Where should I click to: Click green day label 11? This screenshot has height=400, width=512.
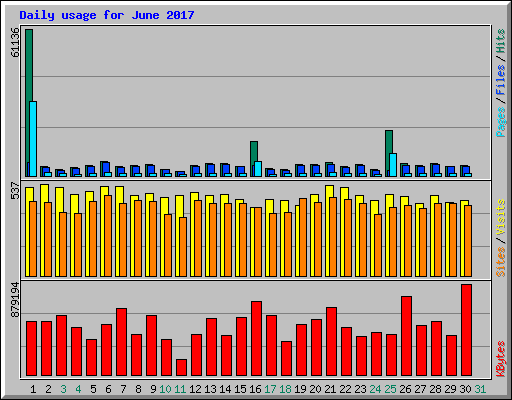coord(180,389)
